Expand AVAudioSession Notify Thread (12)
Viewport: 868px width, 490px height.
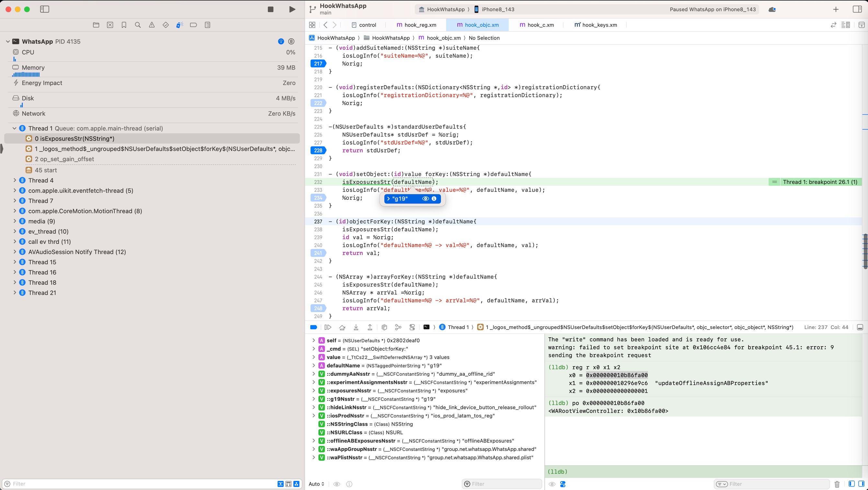15,252
